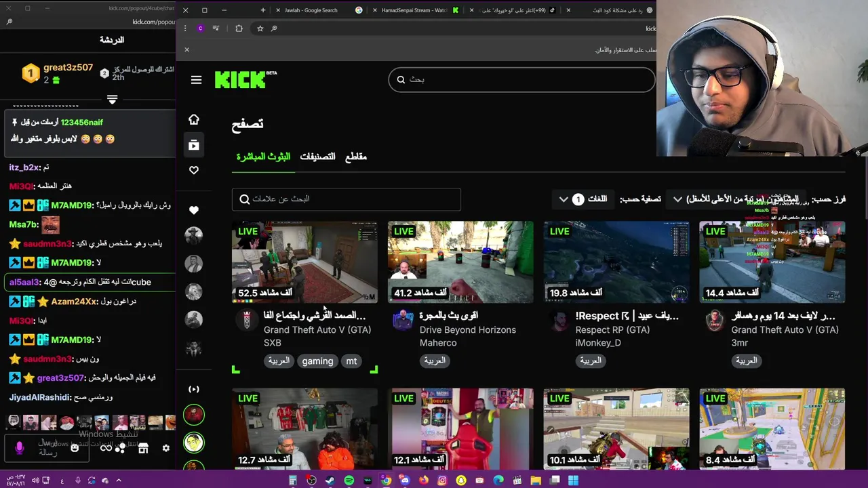Show hidden system tray icons
This screenshot has width=868, height=488.
pyautogui.click(x=118, y=481)
